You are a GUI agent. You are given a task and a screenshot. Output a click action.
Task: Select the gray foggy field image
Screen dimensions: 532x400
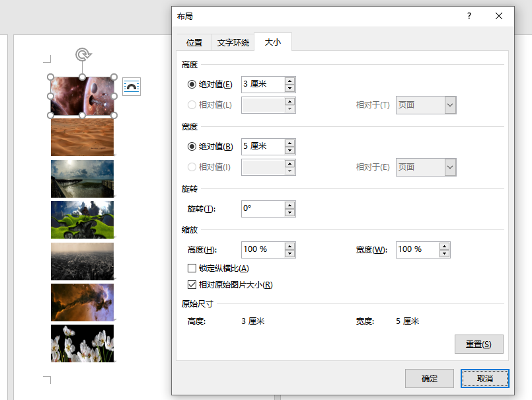point(82,261)
